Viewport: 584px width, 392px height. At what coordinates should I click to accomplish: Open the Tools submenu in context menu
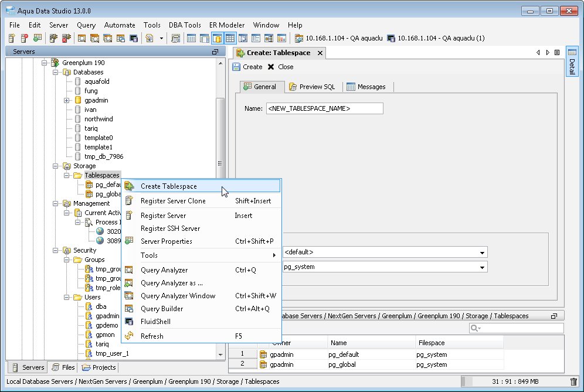[x=202, y=255]
